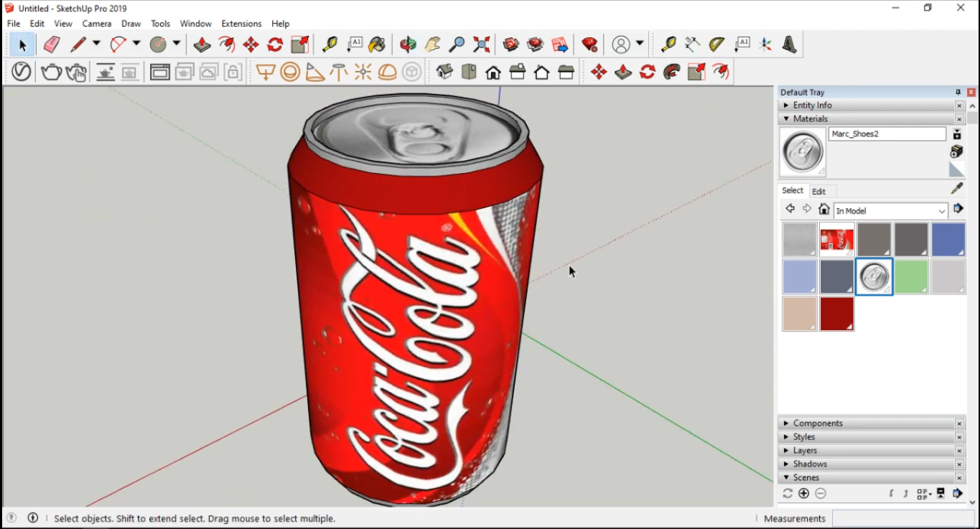This screenshot has height=529, width=980.
Task: Click Remove Scene minus icon
Action: 821,494
